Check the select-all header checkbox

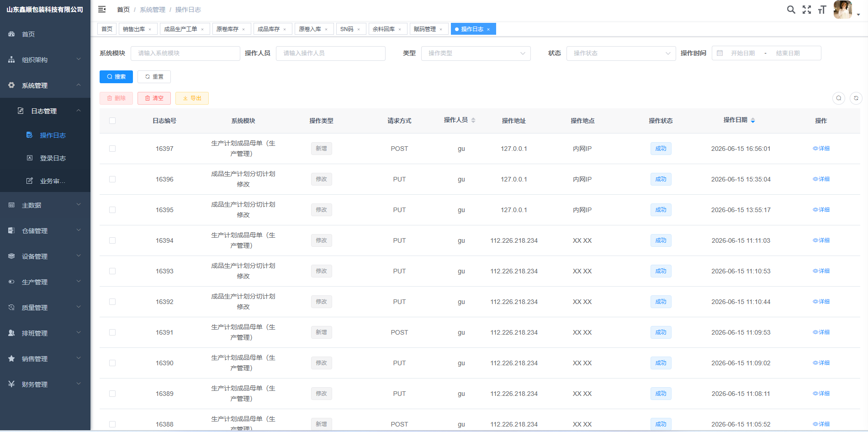click(x=112, y=121)
